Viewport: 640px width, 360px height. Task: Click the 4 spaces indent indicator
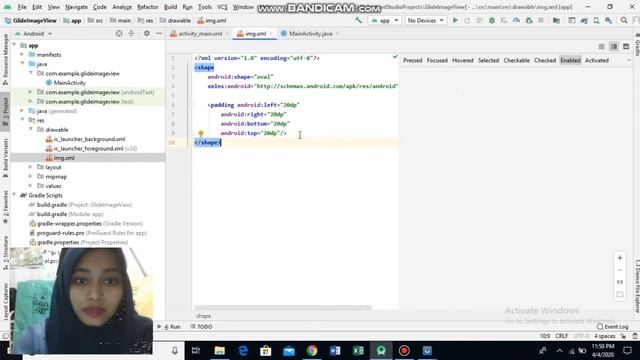point(604,336)
